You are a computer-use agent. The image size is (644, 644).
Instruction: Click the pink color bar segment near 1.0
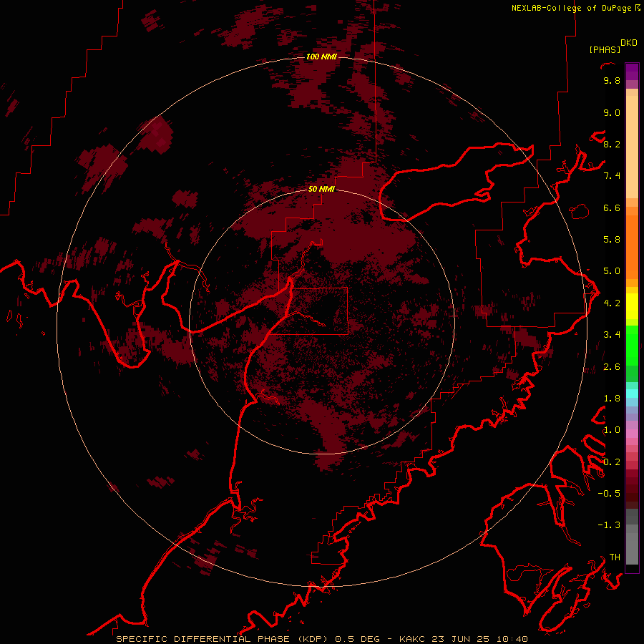point(632,434)
